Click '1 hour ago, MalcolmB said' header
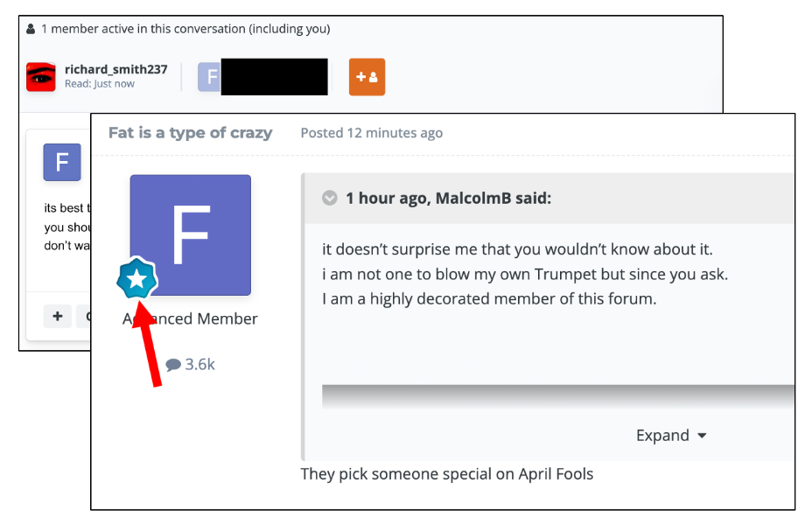 pyautogui.click(x=449, y=198)
